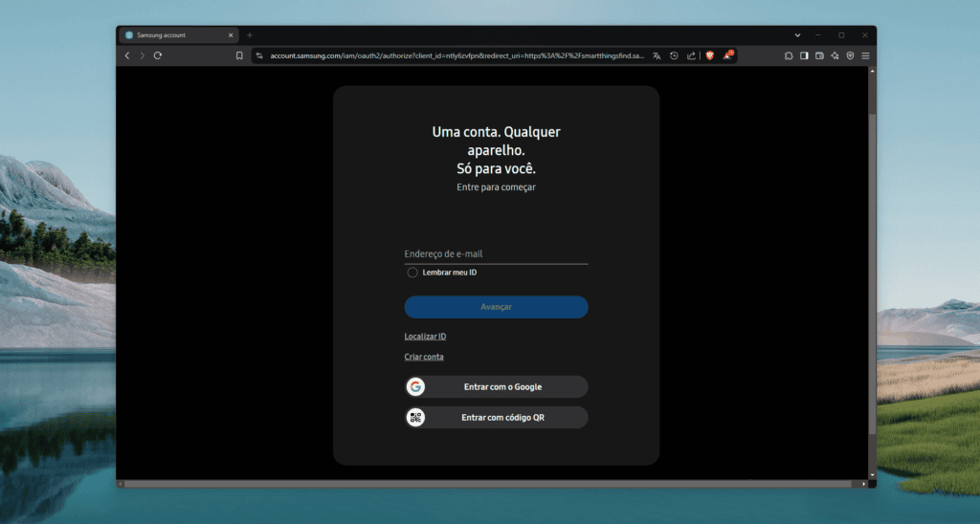Bookmark this page
The height and width of the screenshot is (524, 980).
tap(239, 55)
